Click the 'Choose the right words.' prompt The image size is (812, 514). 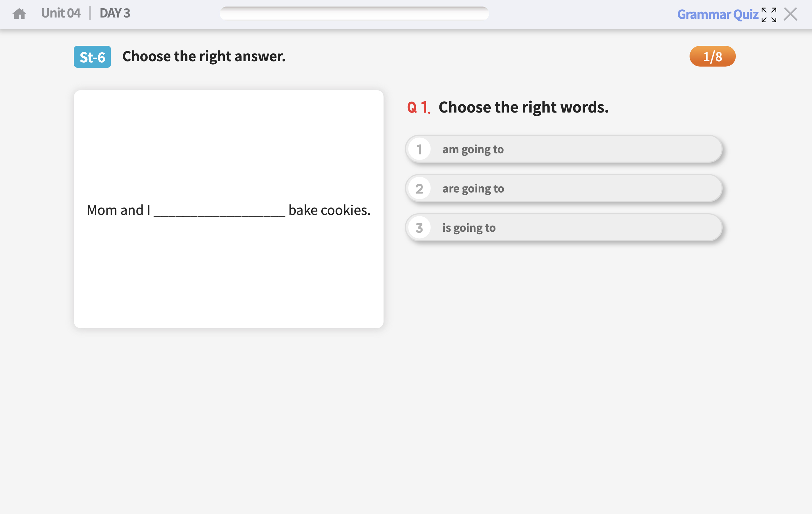coord(523,107)
